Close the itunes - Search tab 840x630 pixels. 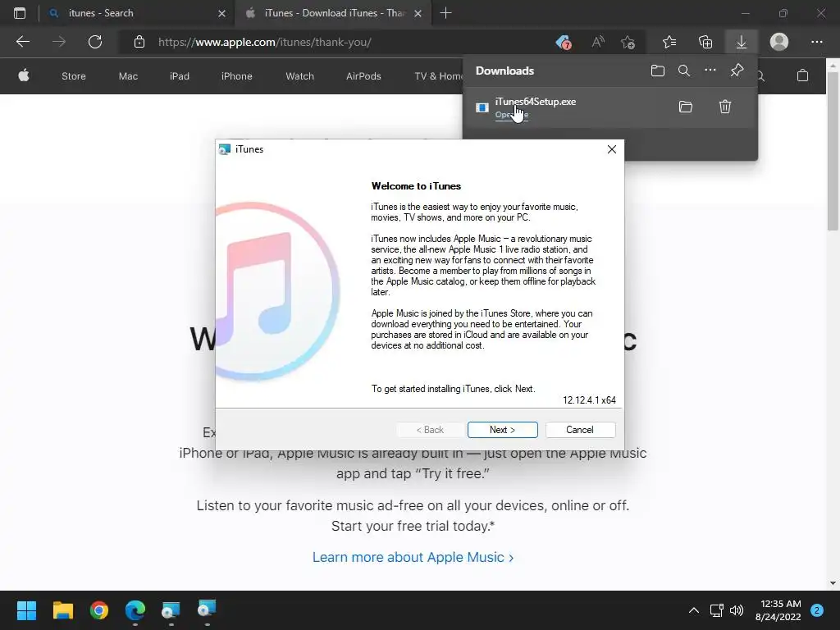point(221,13)
